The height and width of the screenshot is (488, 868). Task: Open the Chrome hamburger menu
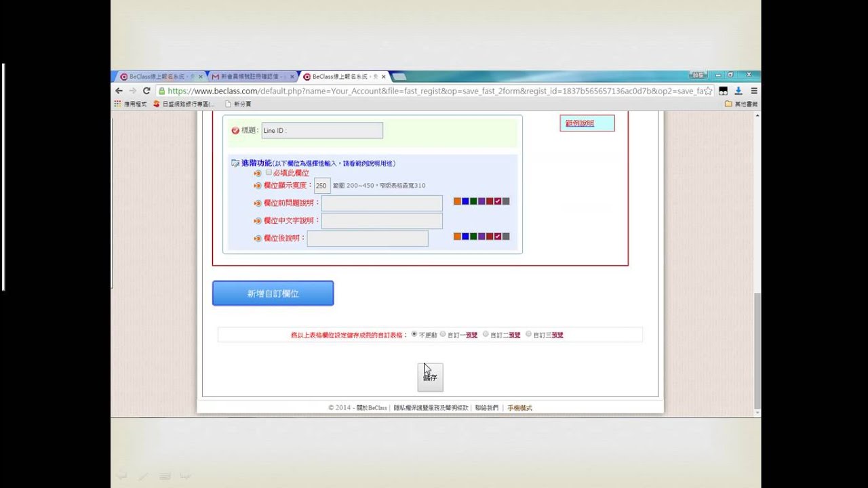[x=753, y=91]
